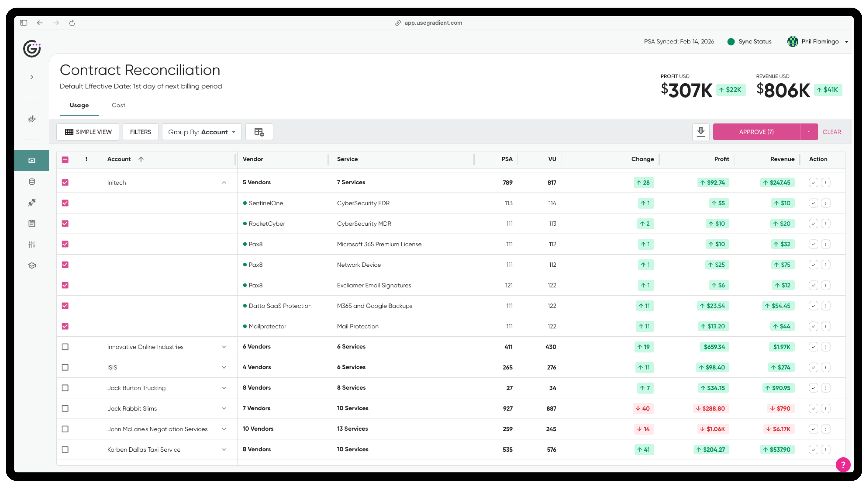
Task: Collapse the Initech account group
Action: click(224, 182)
